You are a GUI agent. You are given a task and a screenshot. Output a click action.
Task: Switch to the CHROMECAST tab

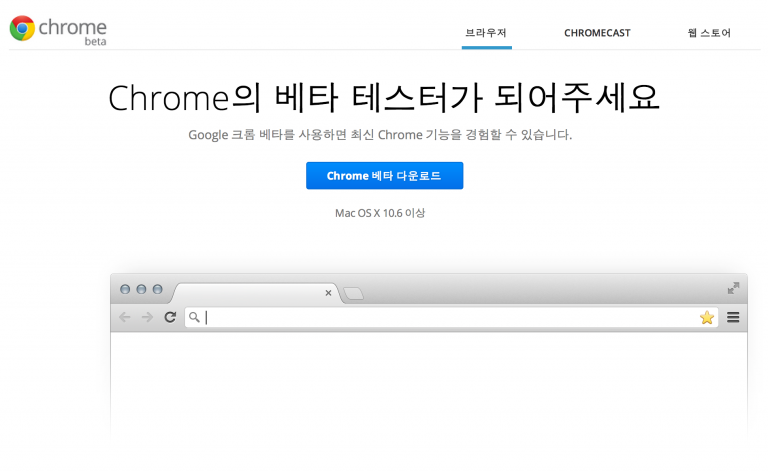(597, 33)
